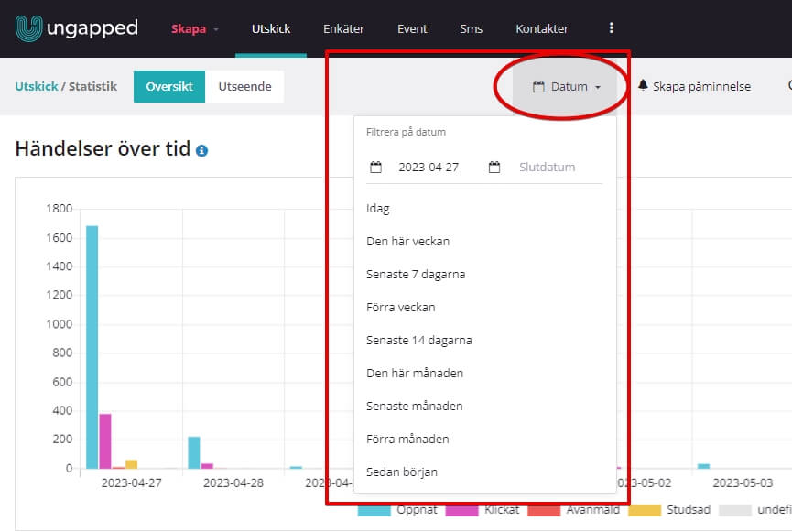Click the Utskick breadcrumb link
This screenshot has width=792, height=532.
pyautogui.click(x=37, y=86)
